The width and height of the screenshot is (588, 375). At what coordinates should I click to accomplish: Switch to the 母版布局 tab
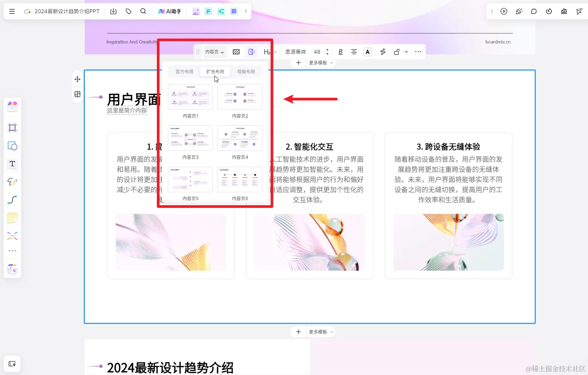coord(246,72)
